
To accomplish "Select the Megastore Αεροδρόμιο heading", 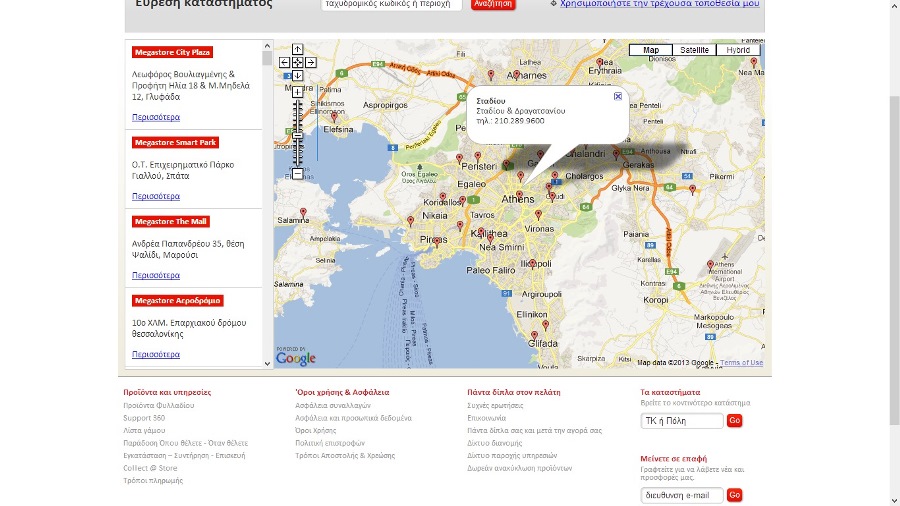I will click(x=177, y=301).
